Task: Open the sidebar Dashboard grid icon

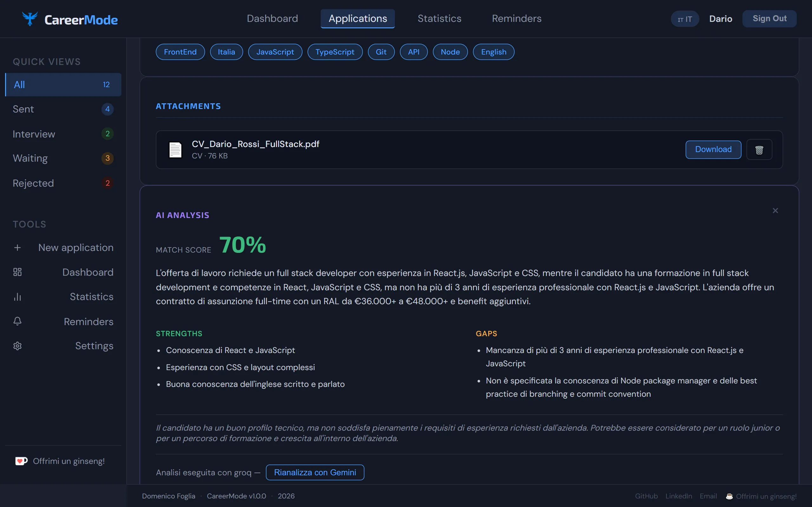Action: pyautogui.click(x=17, y=272)
